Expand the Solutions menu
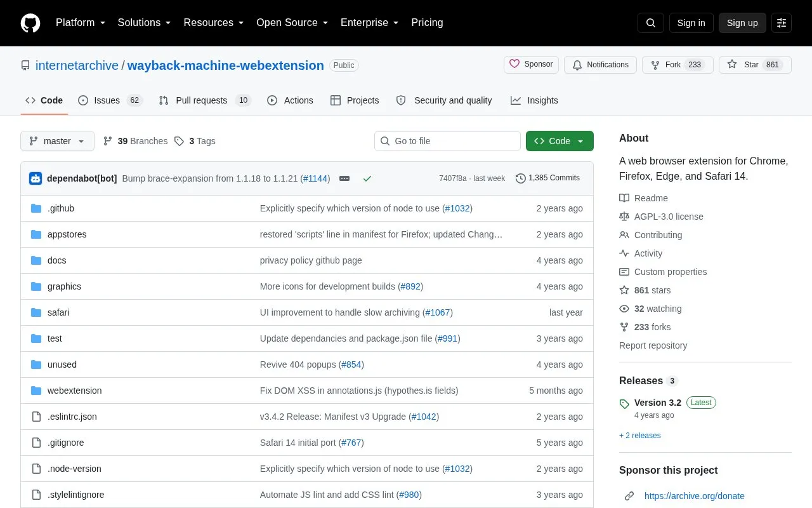 pyautogui.click(x=145, y=23)
